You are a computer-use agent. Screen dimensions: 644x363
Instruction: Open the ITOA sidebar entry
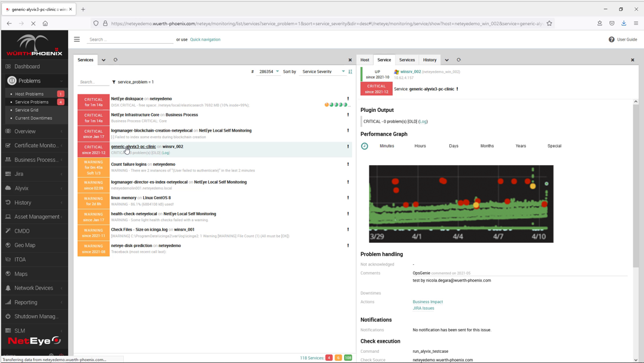(x=20, y=259)
